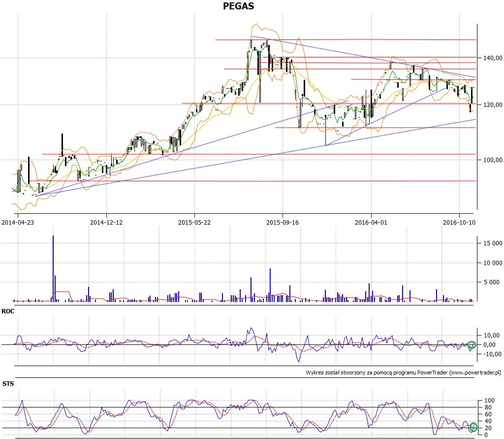Click the STS indicator label

click(8, 384)
